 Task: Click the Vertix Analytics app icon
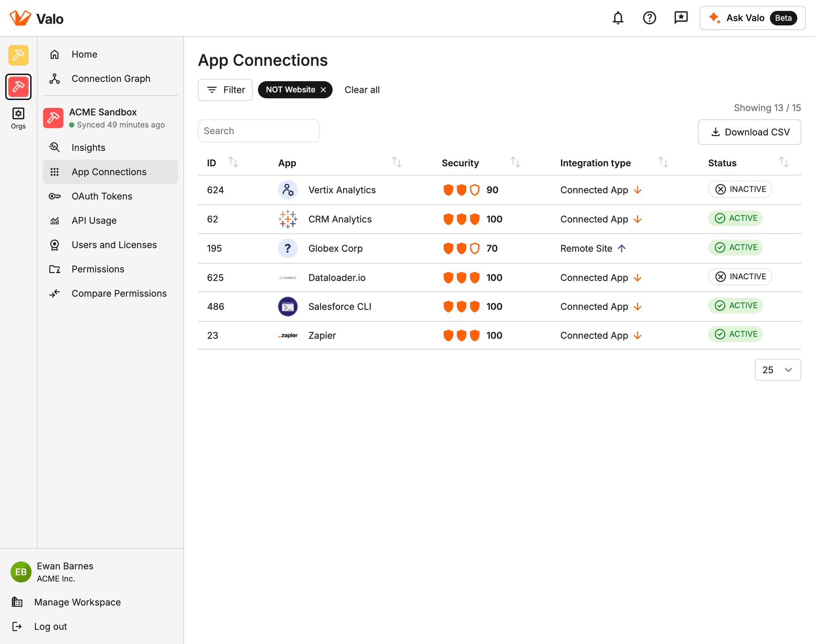point(288,190)
